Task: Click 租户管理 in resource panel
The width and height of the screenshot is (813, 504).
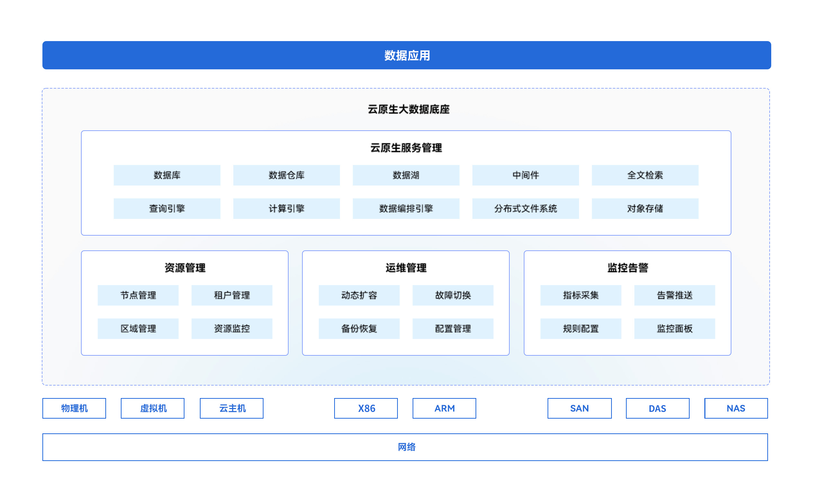Action: (232, 295)
